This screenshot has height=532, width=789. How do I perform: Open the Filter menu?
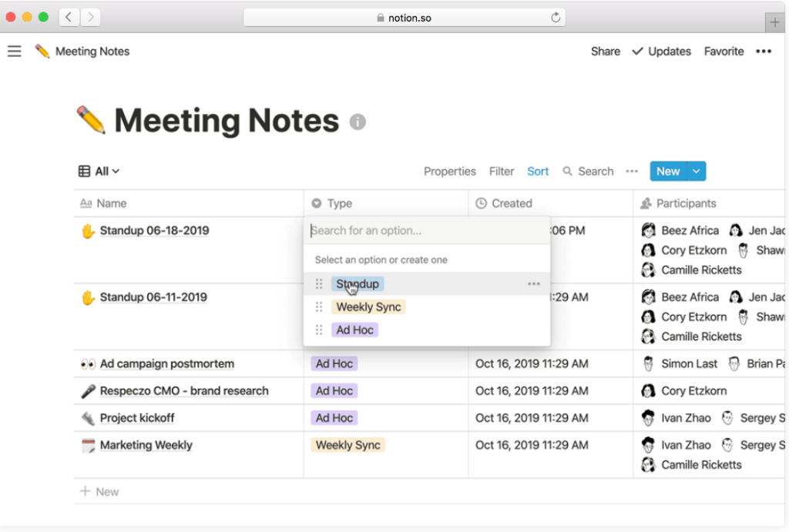pos(501,171)
